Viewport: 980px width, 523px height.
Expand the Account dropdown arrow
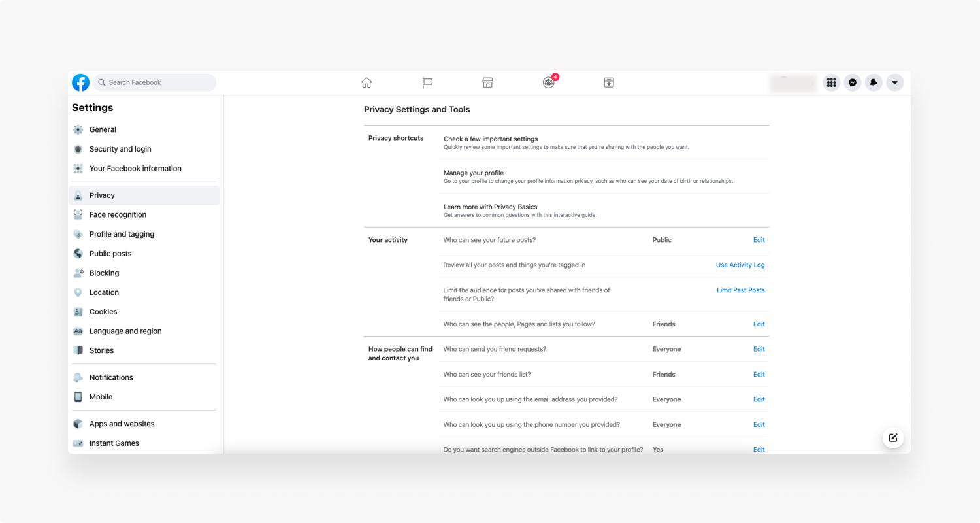tap(894, 82)
